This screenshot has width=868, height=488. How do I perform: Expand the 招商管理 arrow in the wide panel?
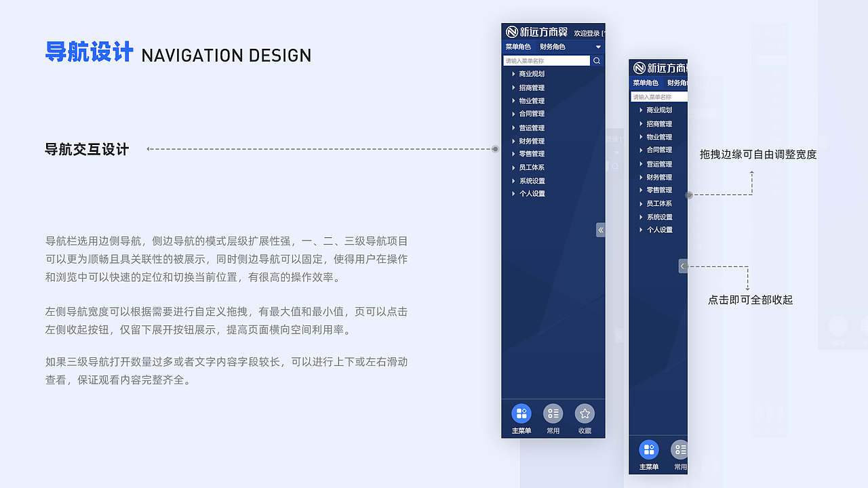pos(513,87)
